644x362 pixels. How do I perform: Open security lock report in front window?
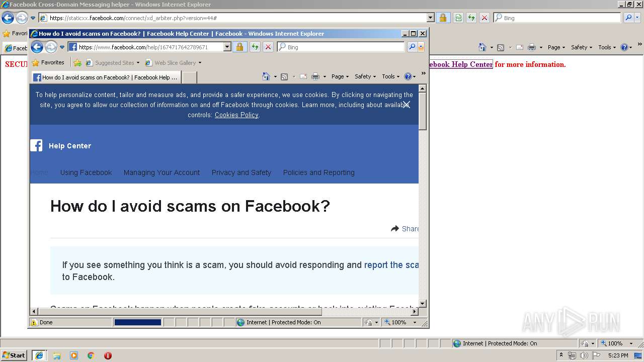[239, 47]
